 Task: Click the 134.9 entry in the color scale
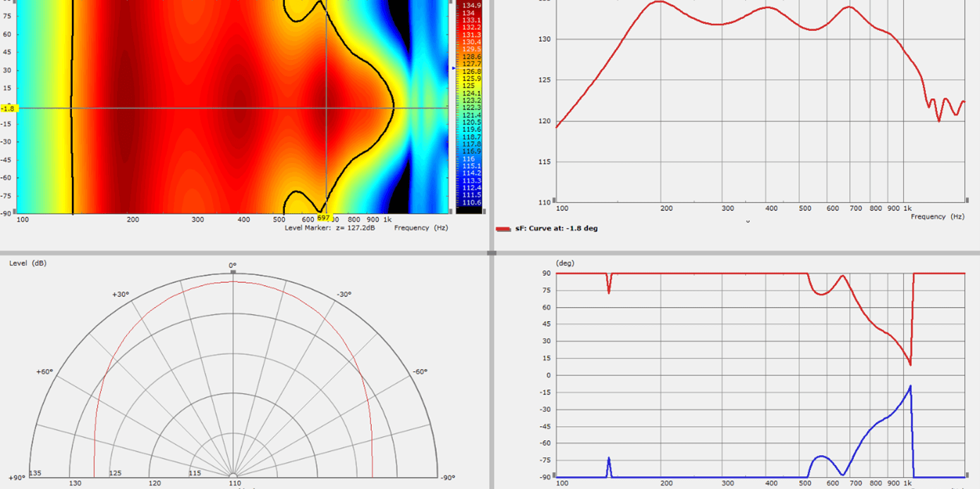click(471, 6)
